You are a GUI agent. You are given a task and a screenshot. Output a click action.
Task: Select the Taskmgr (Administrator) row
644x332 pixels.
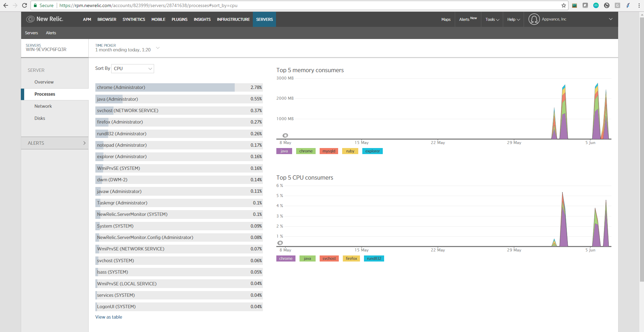[179, 203]
